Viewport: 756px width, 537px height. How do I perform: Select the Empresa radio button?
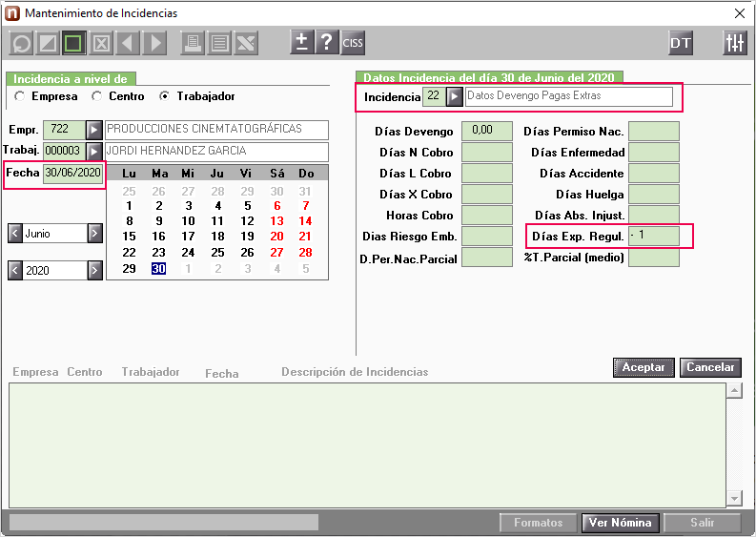(x=19, y=96)
